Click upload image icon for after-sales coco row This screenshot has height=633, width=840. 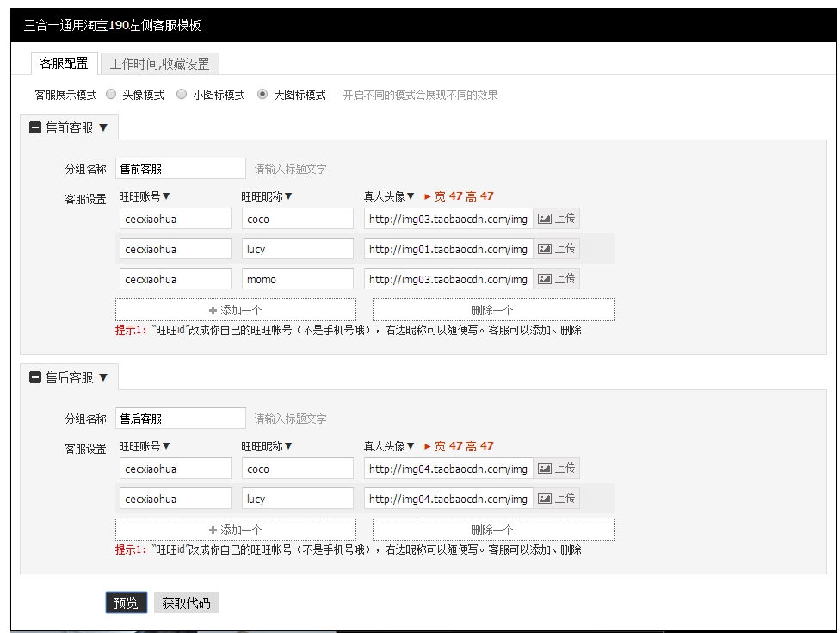(x=545, y=469)
